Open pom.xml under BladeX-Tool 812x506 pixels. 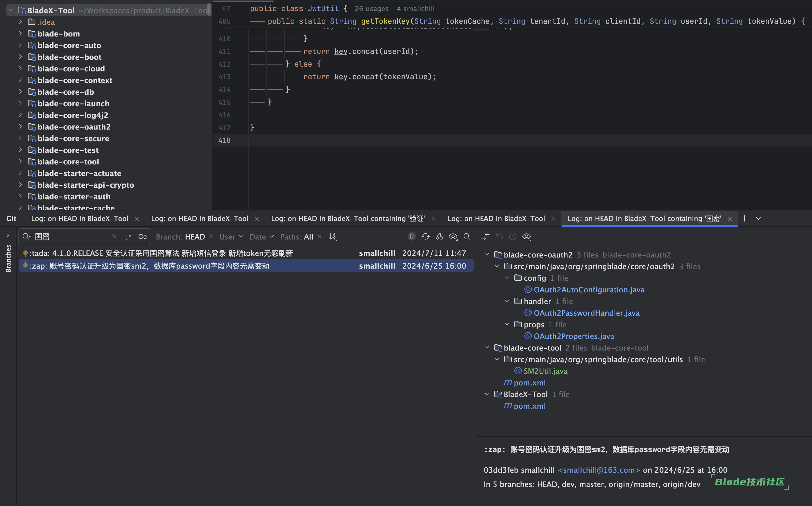click(530, 406)
